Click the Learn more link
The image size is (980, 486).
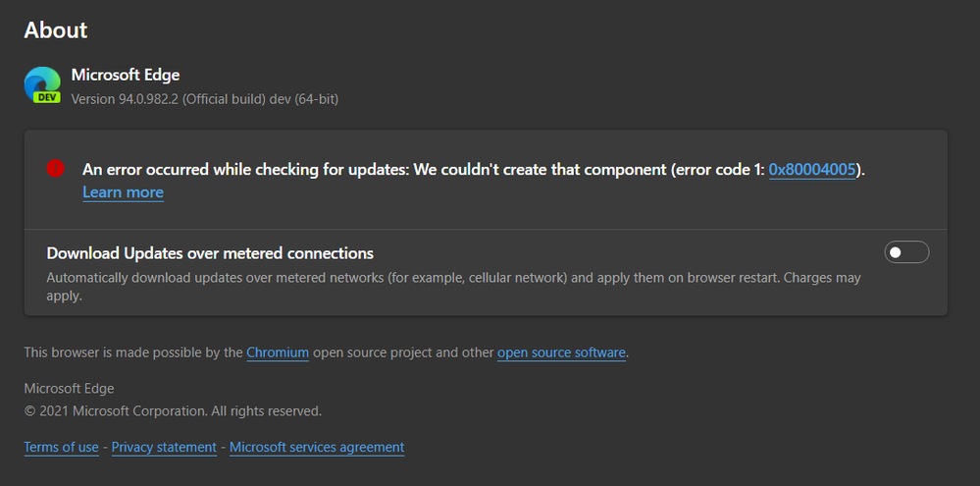click(x=123, y=192)
